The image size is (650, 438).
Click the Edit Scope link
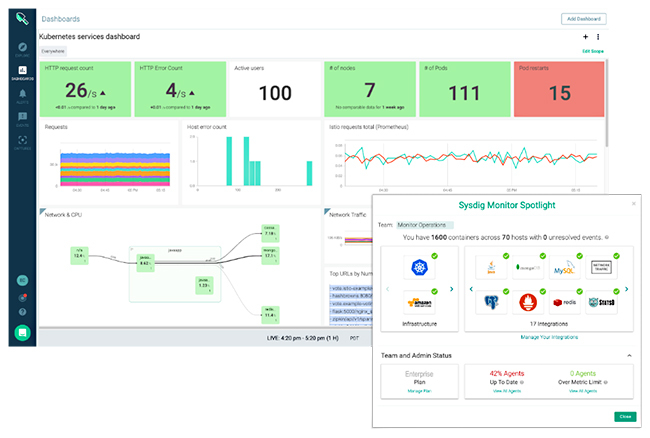(594, 50)
